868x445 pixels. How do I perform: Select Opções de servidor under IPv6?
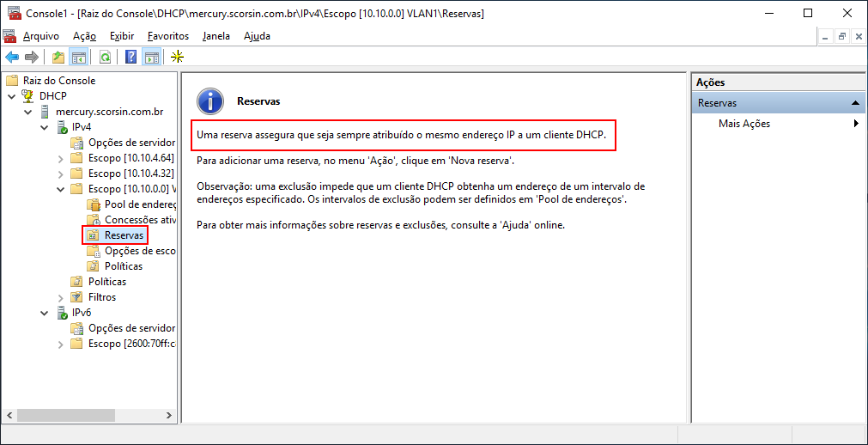point(131,328)
